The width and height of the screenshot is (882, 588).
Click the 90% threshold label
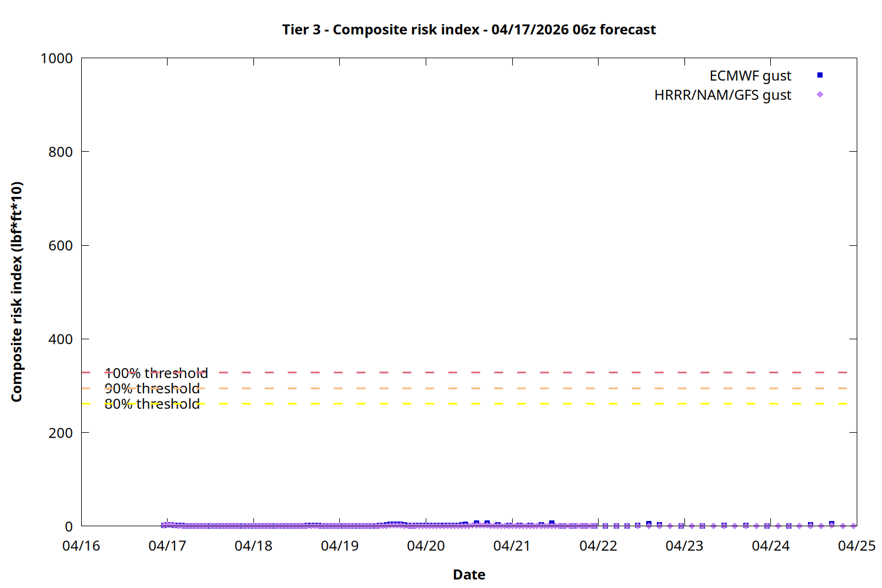[152, 389]
